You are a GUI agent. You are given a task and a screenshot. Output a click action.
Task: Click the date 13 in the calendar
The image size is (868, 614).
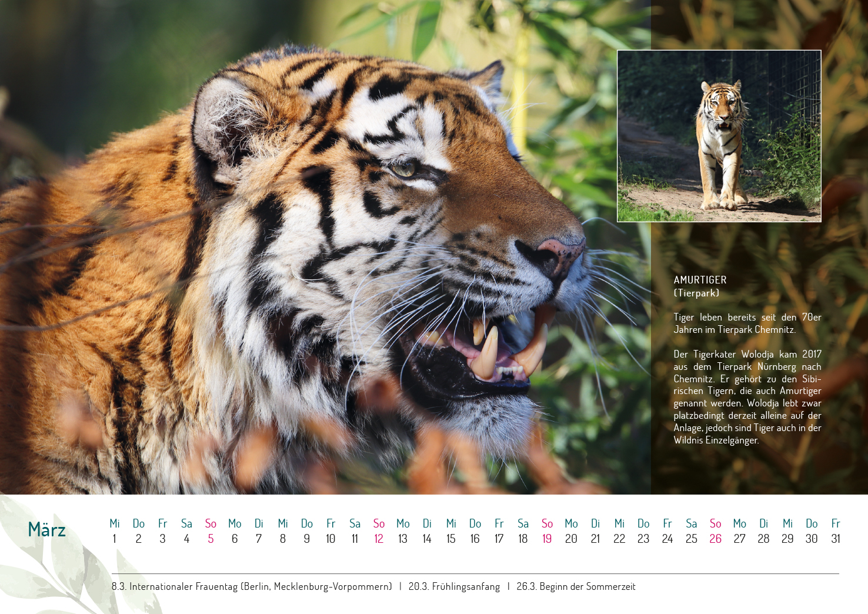coord(403,539)
